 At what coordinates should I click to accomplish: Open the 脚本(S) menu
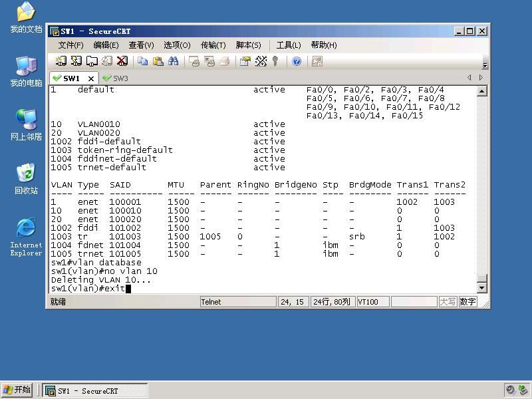click(248, 45)
